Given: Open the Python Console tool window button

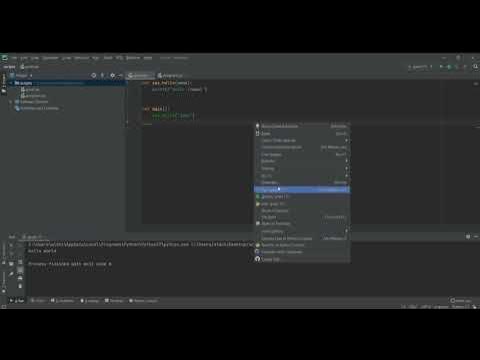Looking at the screenshot, I should coord(143,301).
